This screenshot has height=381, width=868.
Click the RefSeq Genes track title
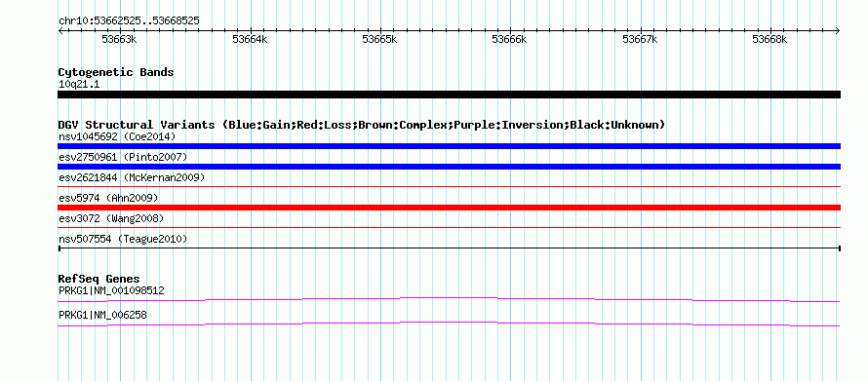99,279
